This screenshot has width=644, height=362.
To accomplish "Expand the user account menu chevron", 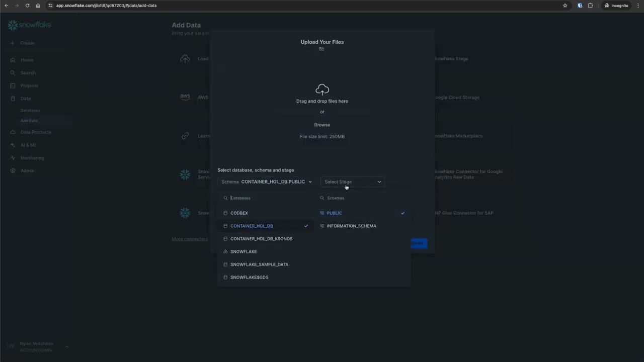I will pos(66,346).
